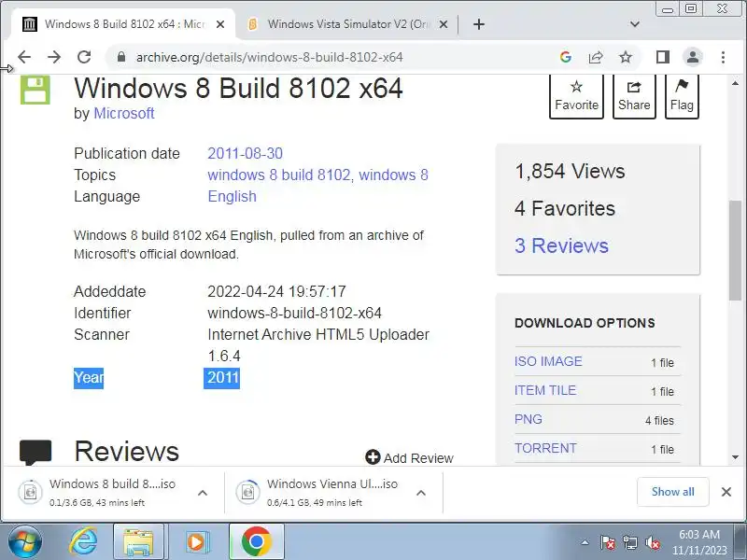Favorite this item with the star button
Image resolution: width=747 pixels, height=560 pixels.
click(x=576, y=95)
